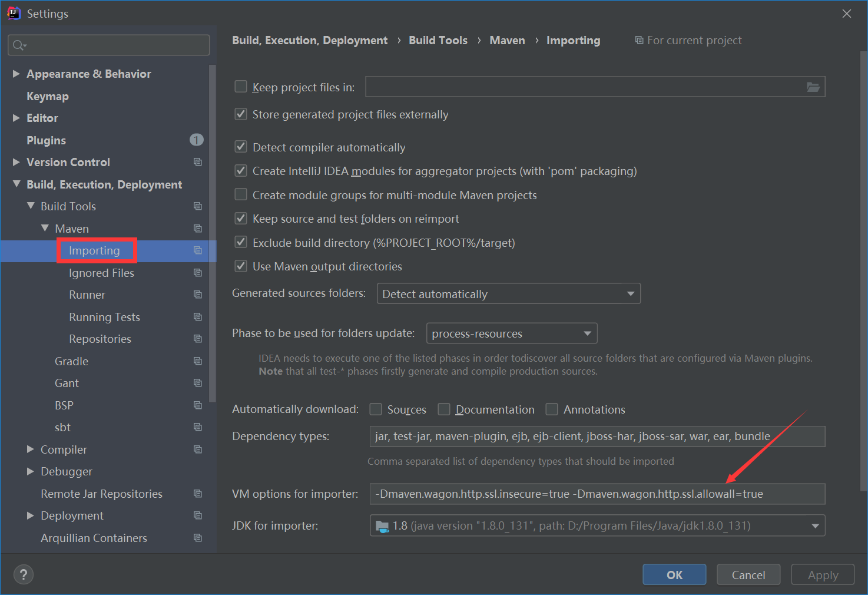Click project-level icon beside Version Control
This screenshot has width=868, height=595.
(x=198, y=162)
